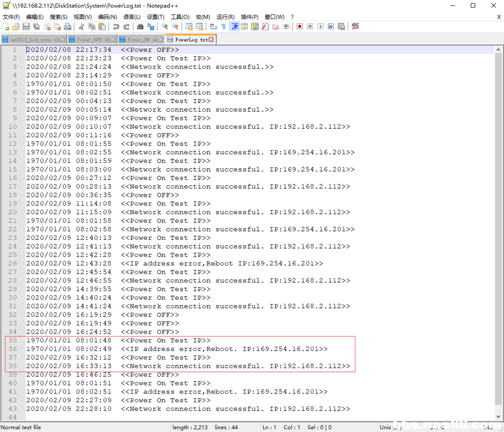This screenshot has height=432, width=504.
Task: Select the PowerLog.txt tab
Action: 191,40
